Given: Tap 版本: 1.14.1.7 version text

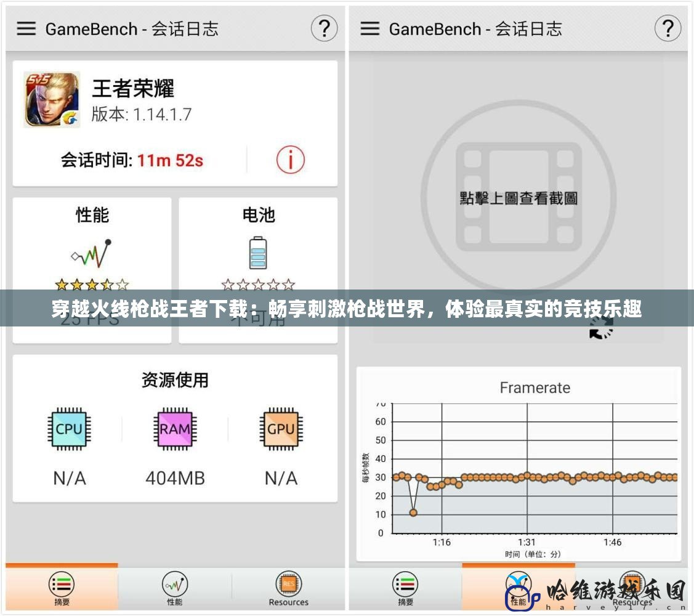Looking at the screenshot, I should tap(141, 114).
